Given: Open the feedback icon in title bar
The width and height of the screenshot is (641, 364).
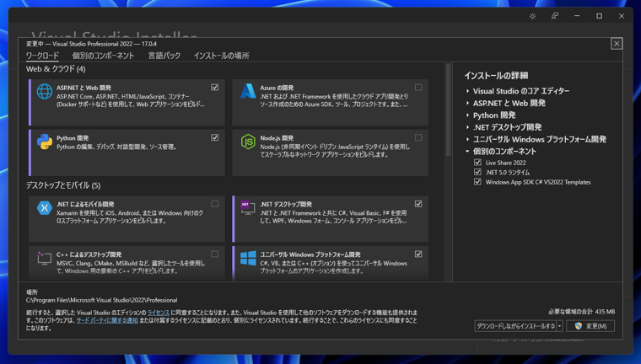Looking at the screenshot, I should [555, 16].
